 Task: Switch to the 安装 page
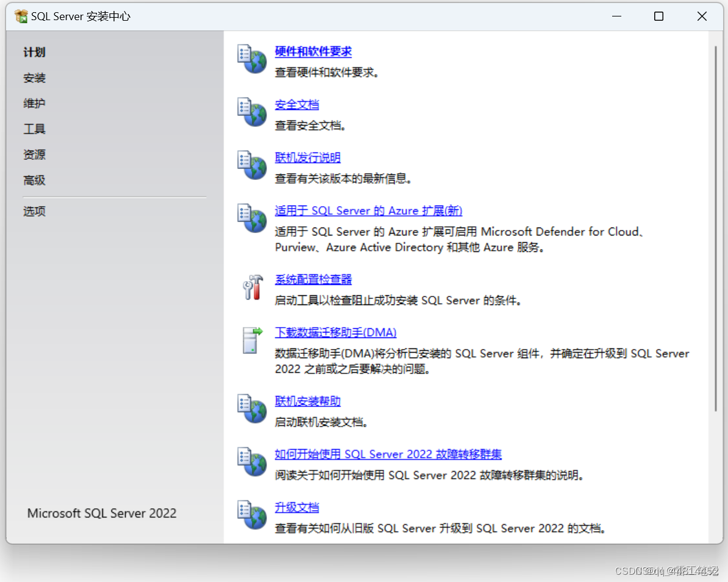(34, 77)
